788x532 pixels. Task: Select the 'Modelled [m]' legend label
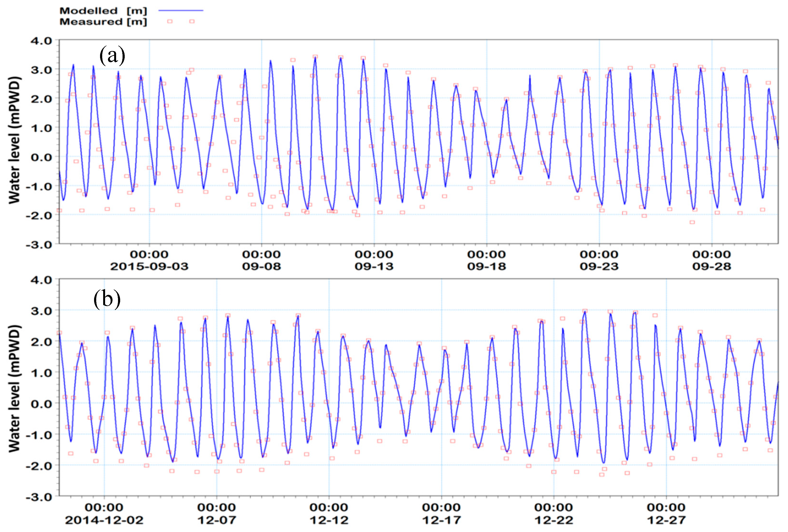coord(103,11)
